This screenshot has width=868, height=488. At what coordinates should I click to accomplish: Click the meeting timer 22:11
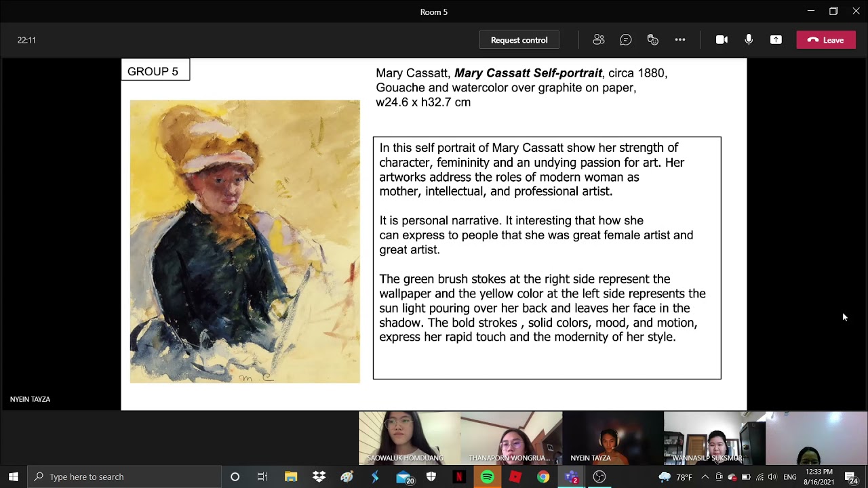(x=26, y=40)
